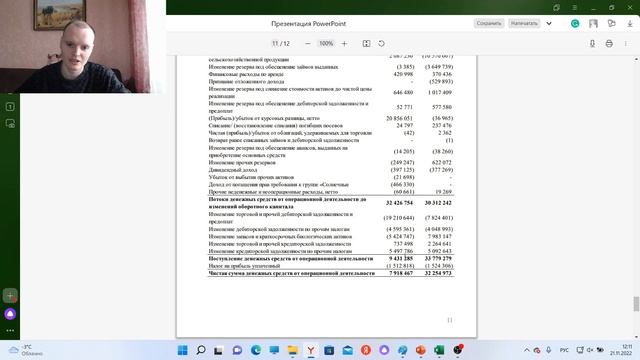Switch input language 'РУС' in tray

[x=564, y=350]
